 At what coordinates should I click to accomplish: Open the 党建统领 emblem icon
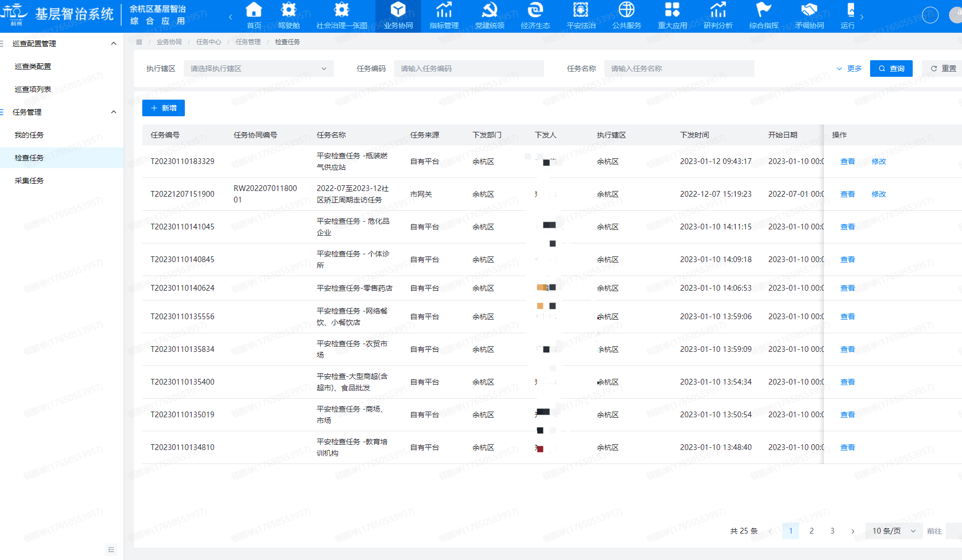[490, 10]
